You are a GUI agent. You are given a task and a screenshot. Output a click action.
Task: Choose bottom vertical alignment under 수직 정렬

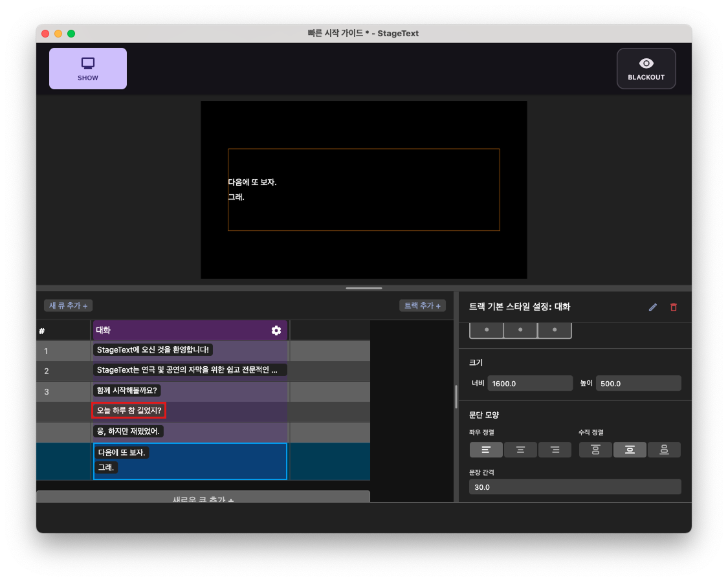664,450
